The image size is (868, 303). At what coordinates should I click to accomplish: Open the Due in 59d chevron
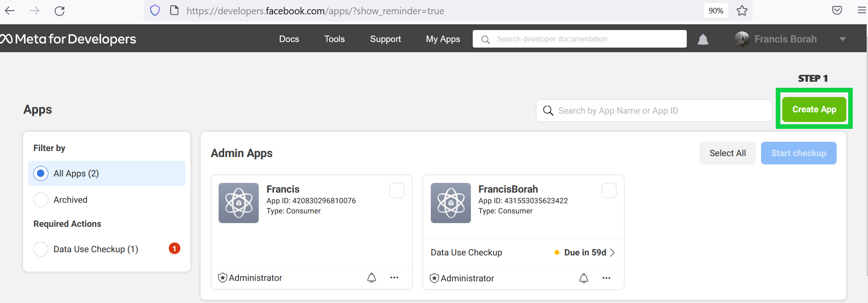click(612, 252)
